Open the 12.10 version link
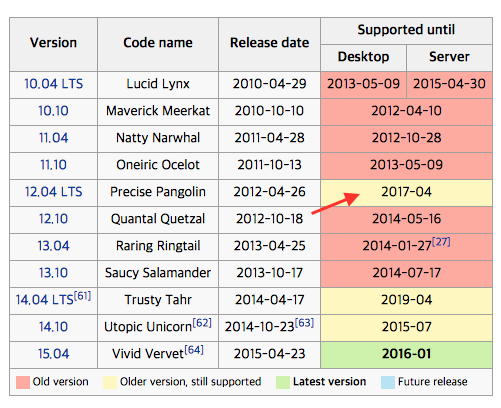Viewport: 501px width, 408px height. [53, 219]
